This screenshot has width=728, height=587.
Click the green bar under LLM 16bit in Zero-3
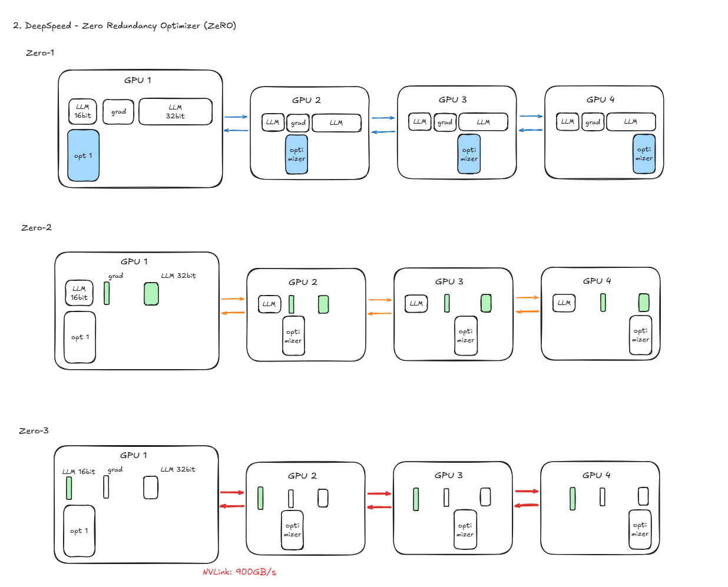(69, 488)
